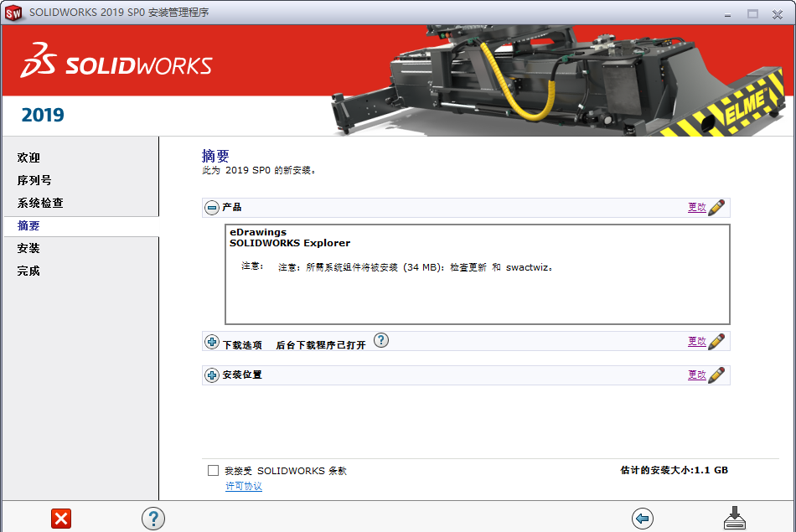Click the pencil icon in the 安装位置 row
The image size is (796, 532).
[716, 374]
